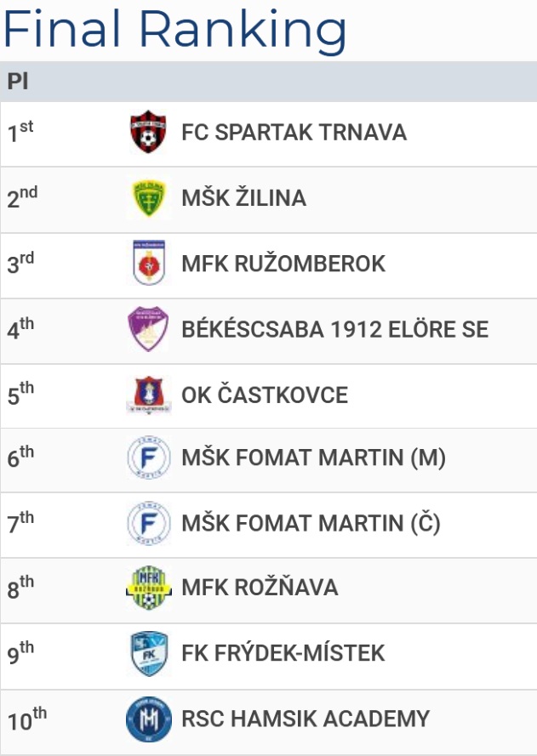
Task: Click the MFK ROŽŇAVA team name
Action: tap(260, 588)
